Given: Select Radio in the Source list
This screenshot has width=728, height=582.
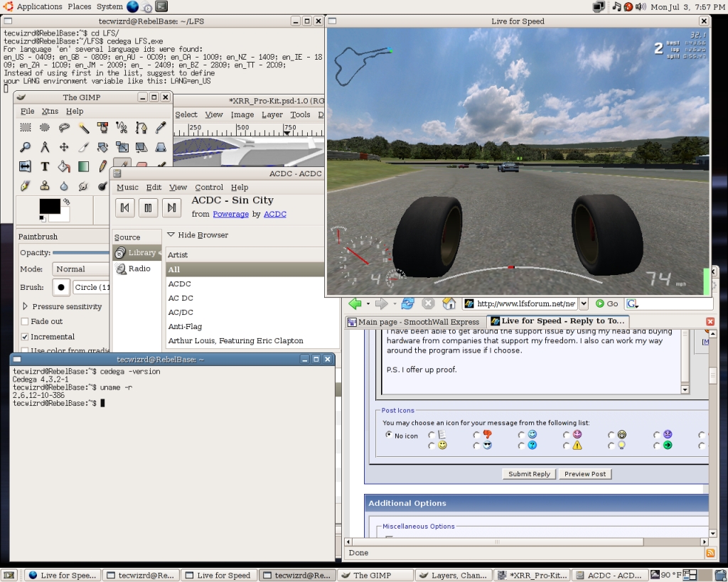Looking at the screenshot, I should pos(137,269).
